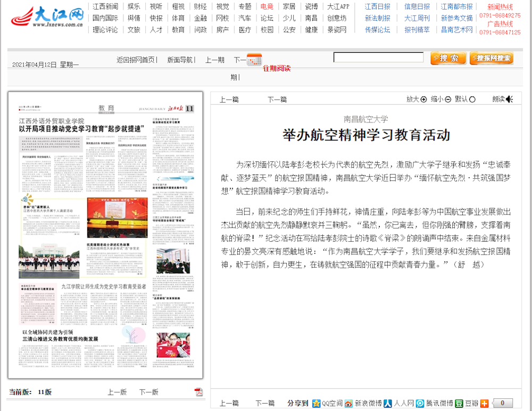Click the search text input field
This screenshot has width=532, height=411.
pyautogui.click(x=378, y=57)
